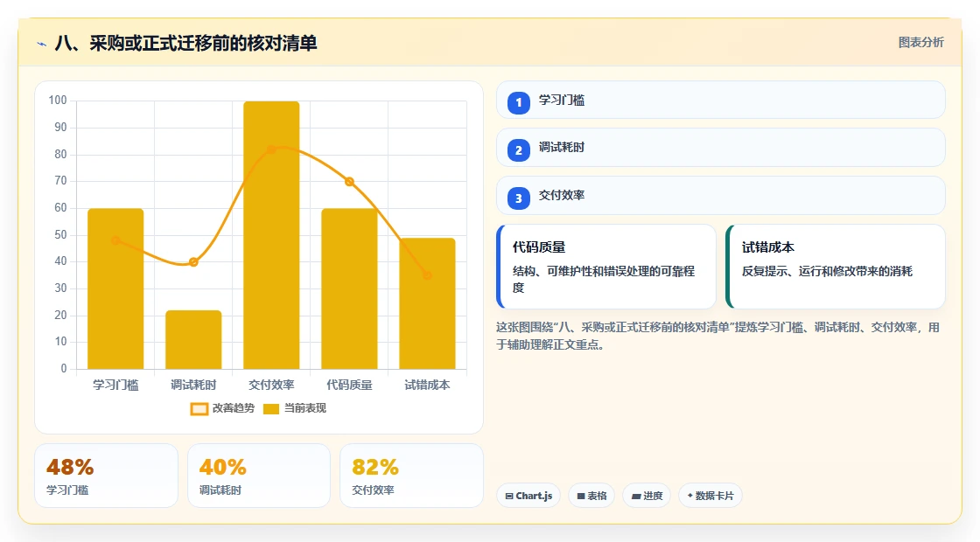
Task: Click the 表格 tag
Action: [x=591, y=496]
